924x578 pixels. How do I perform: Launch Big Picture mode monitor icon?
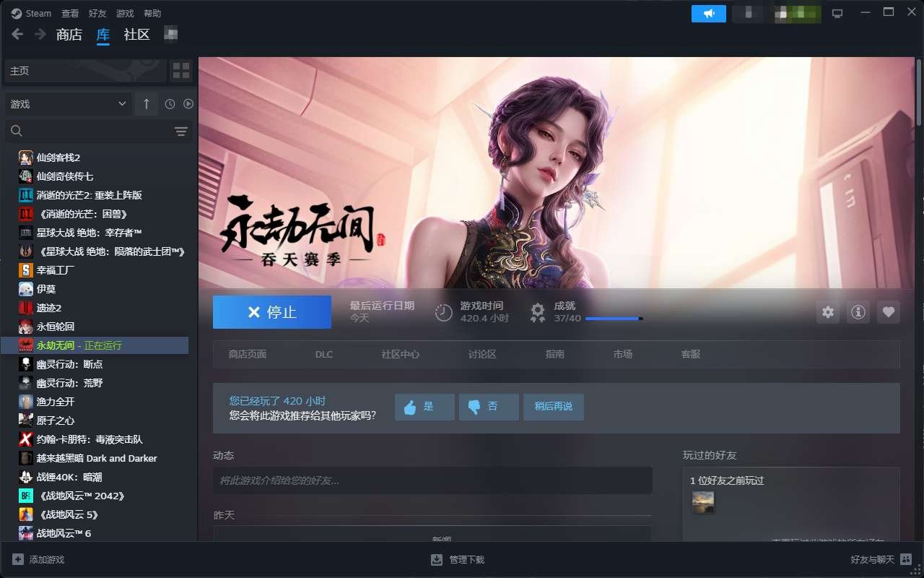click(x=837, y=13)
